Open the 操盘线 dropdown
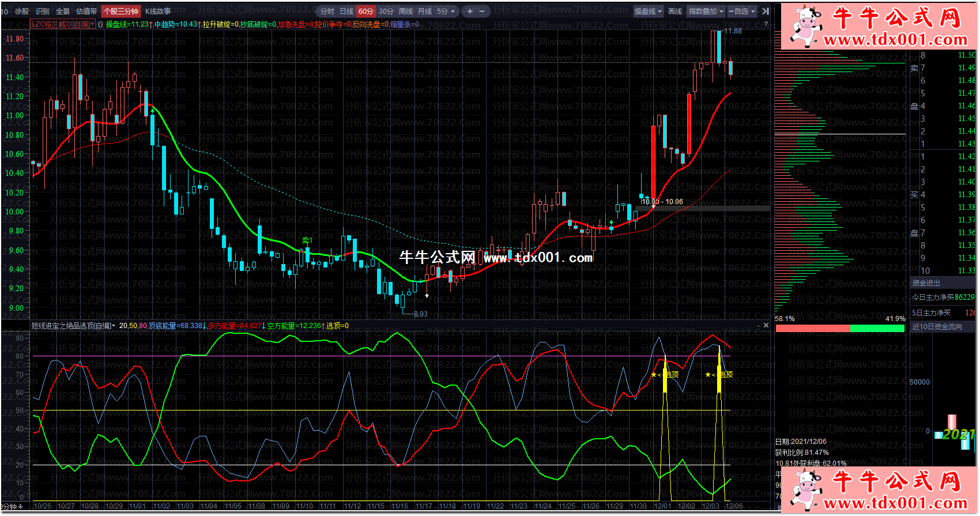Screen dimensions: 980x516 tap(648, 11)
